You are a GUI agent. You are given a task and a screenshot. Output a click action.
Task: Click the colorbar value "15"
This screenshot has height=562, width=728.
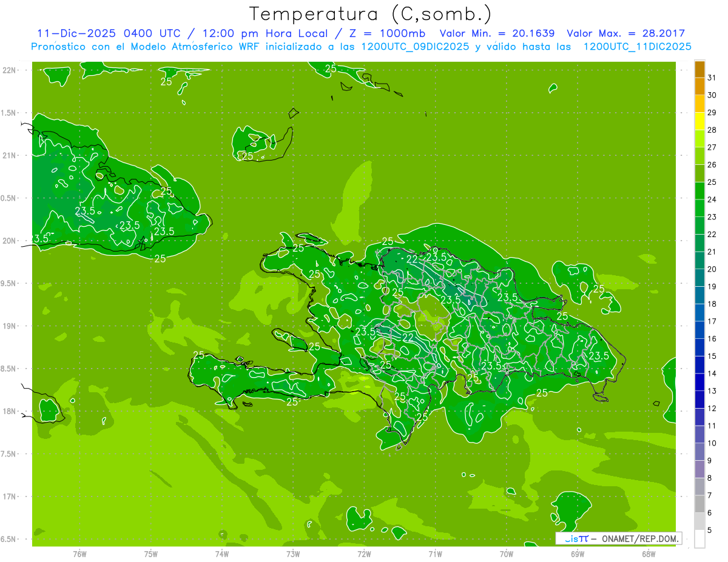click(x=712, y=356)
